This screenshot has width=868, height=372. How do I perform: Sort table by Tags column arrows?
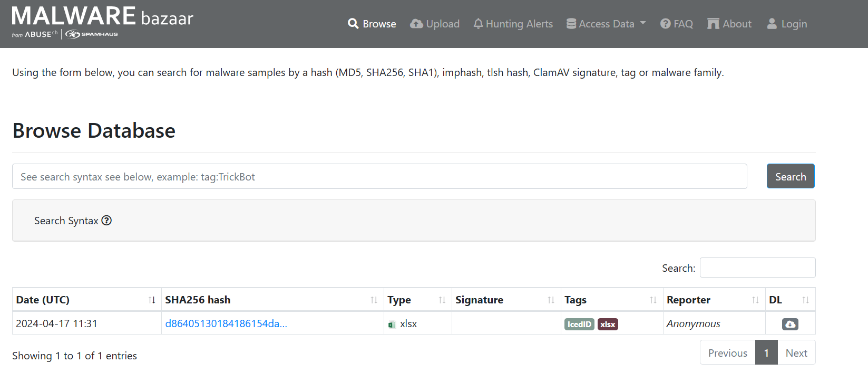pos(653,300)
